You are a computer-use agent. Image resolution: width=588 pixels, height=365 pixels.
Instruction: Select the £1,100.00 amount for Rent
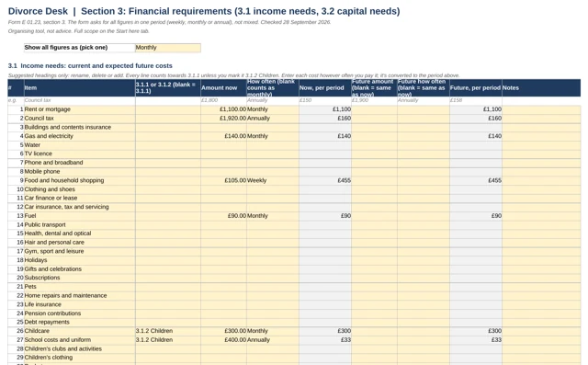tap(223, 109)
